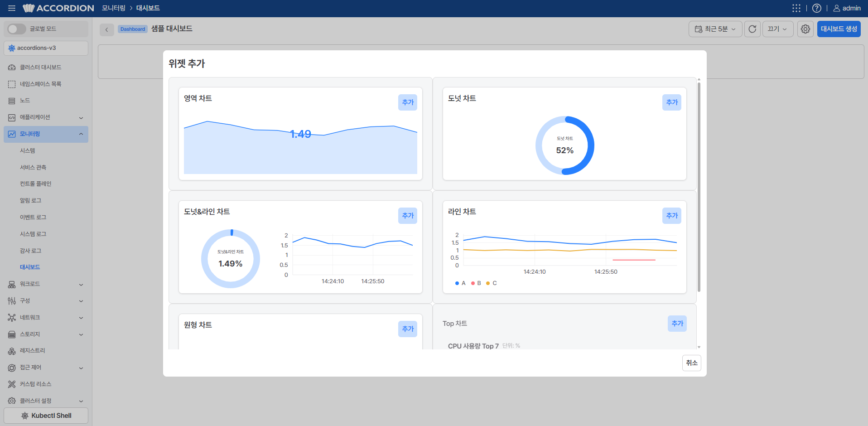Launch Kubectl Shell
The image size is (868, 426).
point(46,416)
